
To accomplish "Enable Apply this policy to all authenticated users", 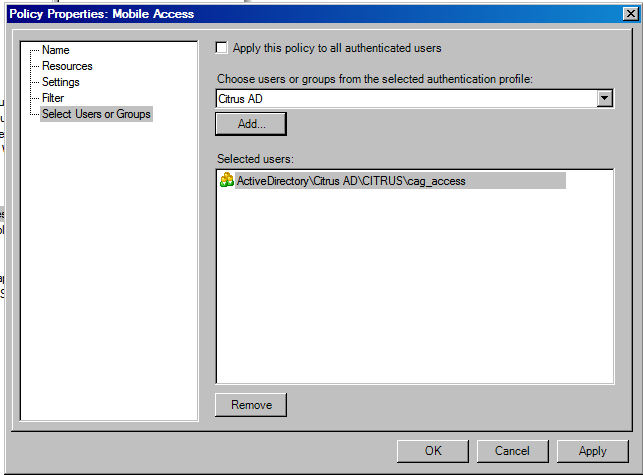I will [221, 48].
